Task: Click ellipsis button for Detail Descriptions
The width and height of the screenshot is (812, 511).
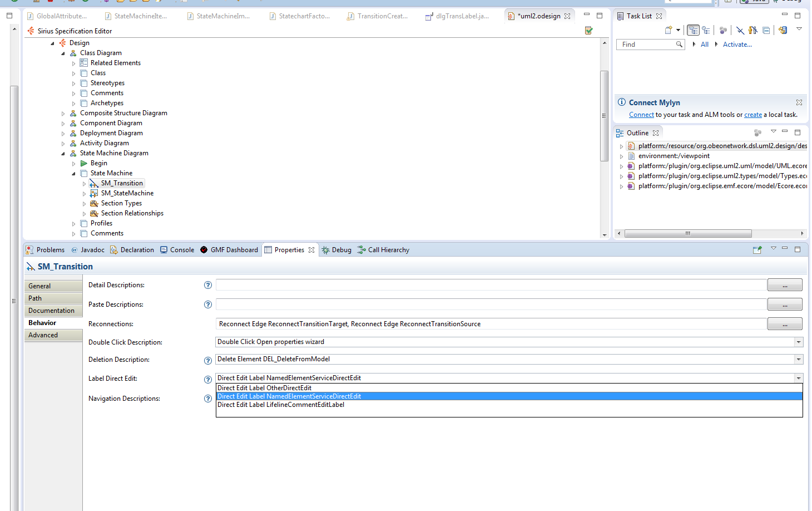Action: (x=785, y=285)
